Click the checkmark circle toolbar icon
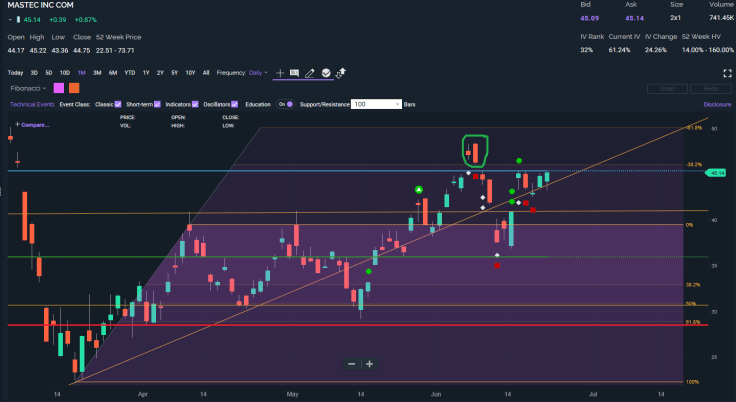The height and width of the screenshot is (402, 736). [326, 73]
